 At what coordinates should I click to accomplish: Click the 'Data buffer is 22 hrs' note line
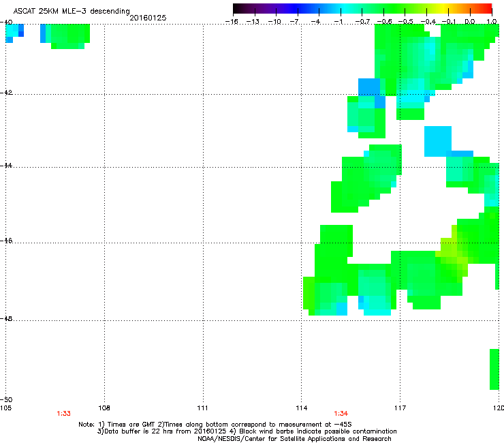point(247,431)
